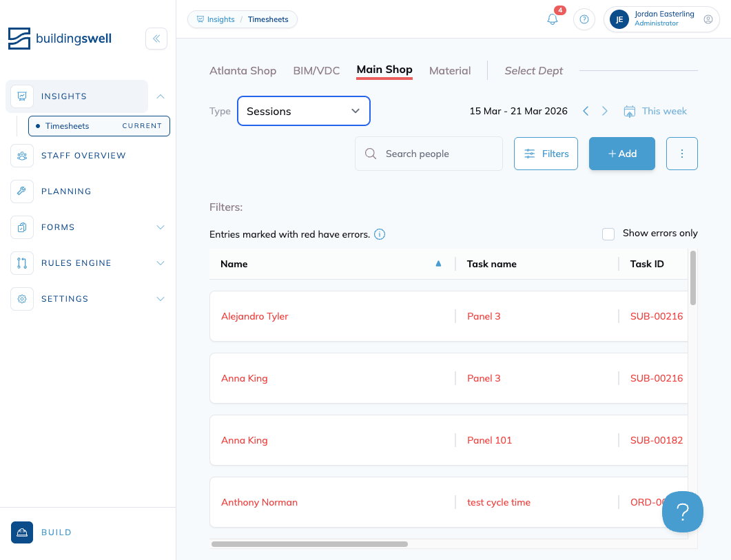Click the Task ID column header

[647, 264]
